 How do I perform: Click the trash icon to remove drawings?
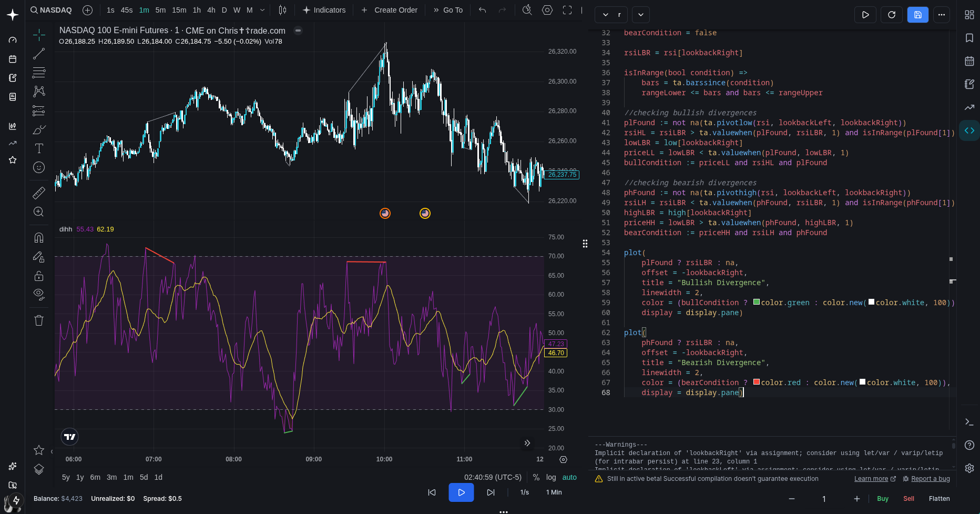pos(39,320)
